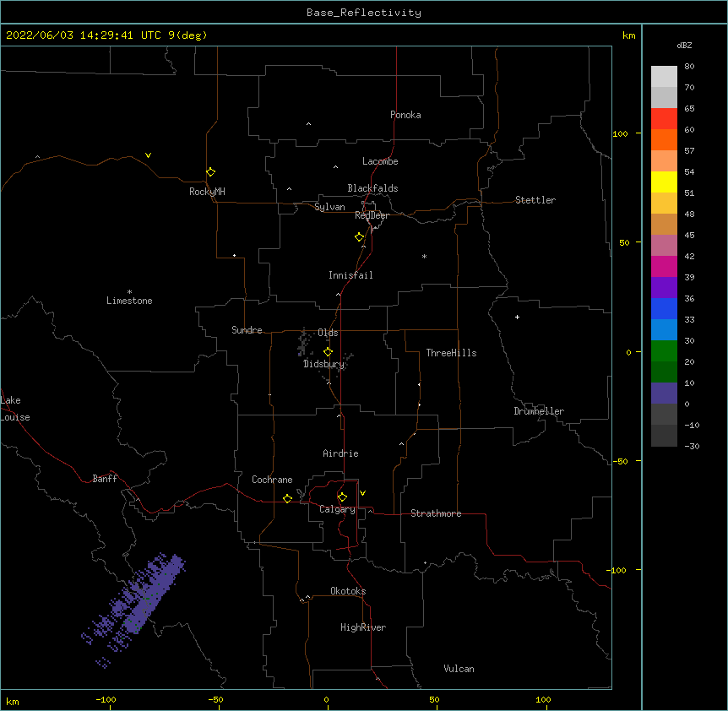The width and height of the screenshot is (728, 711).
Task: Pick the magenta 39-42 dBZ legend swatch
Action: 664,266
